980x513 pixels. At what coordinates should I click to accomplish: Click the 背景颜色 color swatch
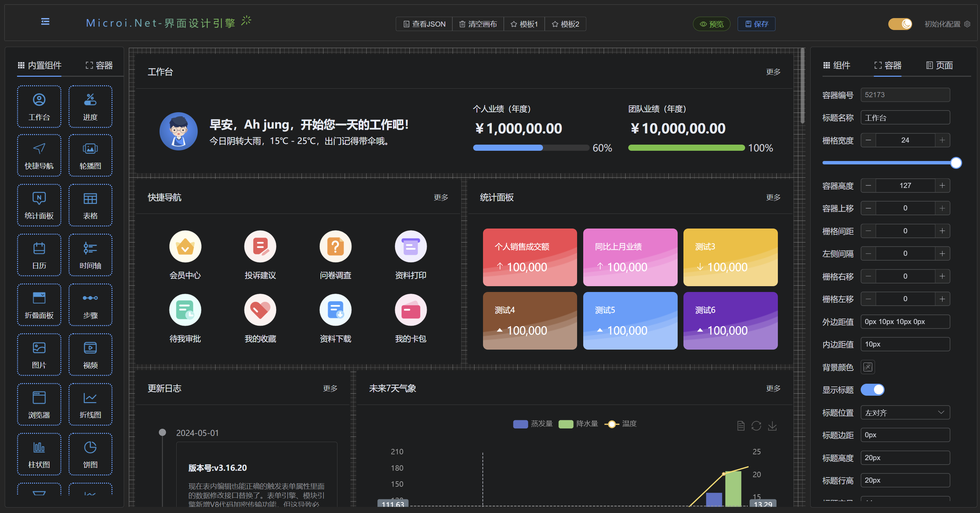click(x=868, y=367)
